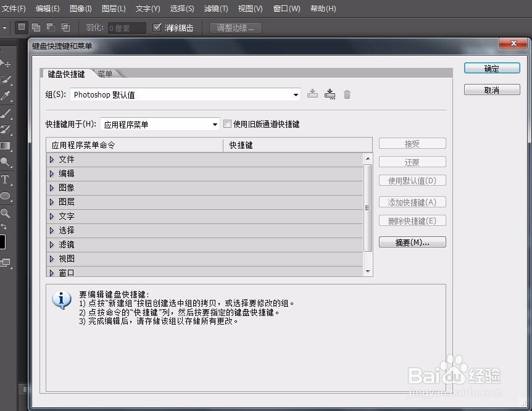This screenshot has height=411, width=532.
Task: Click the 调整边缘... button
Action: tap(236, 28)
